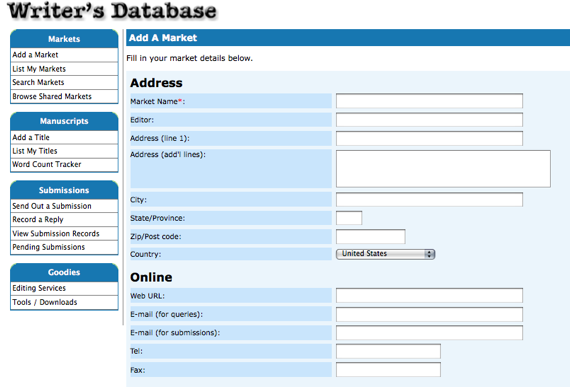
Task: Click the "Fill in your market details below." text
Action: click(189, 58)
